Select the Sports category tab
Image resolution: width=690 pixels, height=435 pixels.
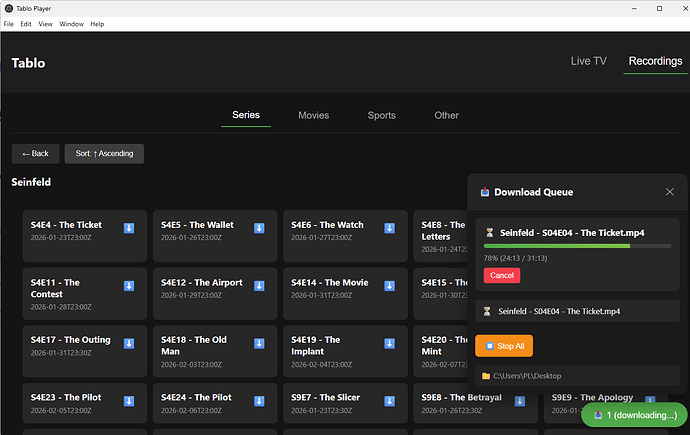pos(382,115)
